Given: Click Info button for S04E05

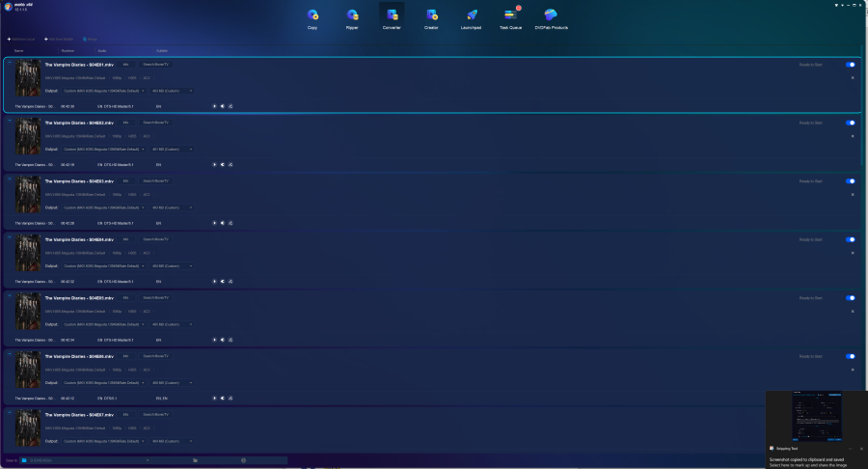Looking at the screenshot, I should 125,298.
